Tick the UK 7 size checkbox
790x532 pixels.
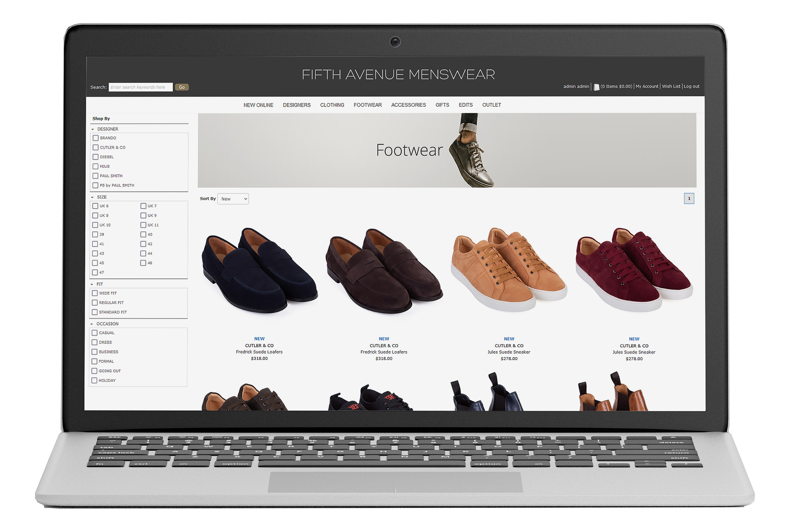point(143,206)
